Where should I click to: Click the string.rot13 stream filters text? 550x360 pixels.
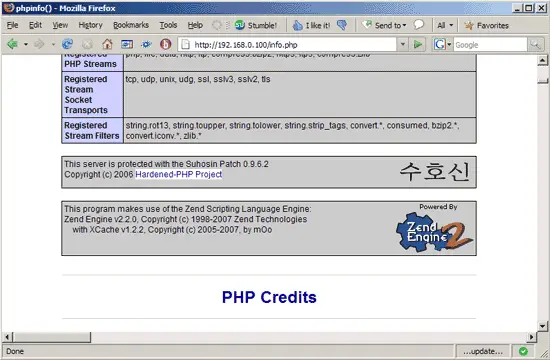coord(292,131)
